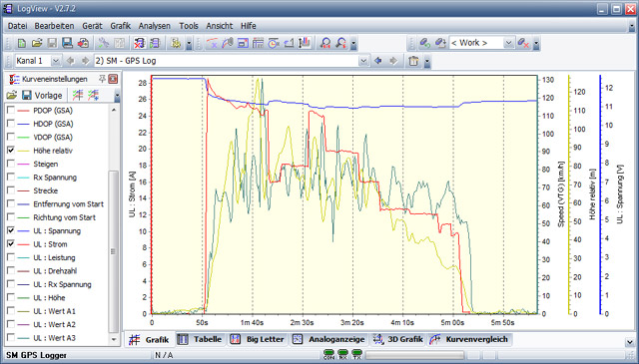Click the clock time-axis icon
639x364 pixels.
click(274, 43)
